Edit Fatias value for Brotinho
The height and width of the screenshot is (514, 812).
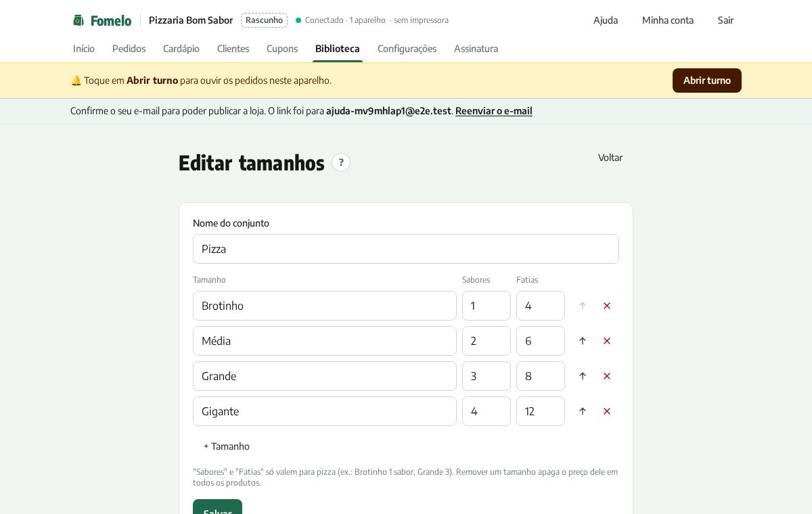click(541, 306)
